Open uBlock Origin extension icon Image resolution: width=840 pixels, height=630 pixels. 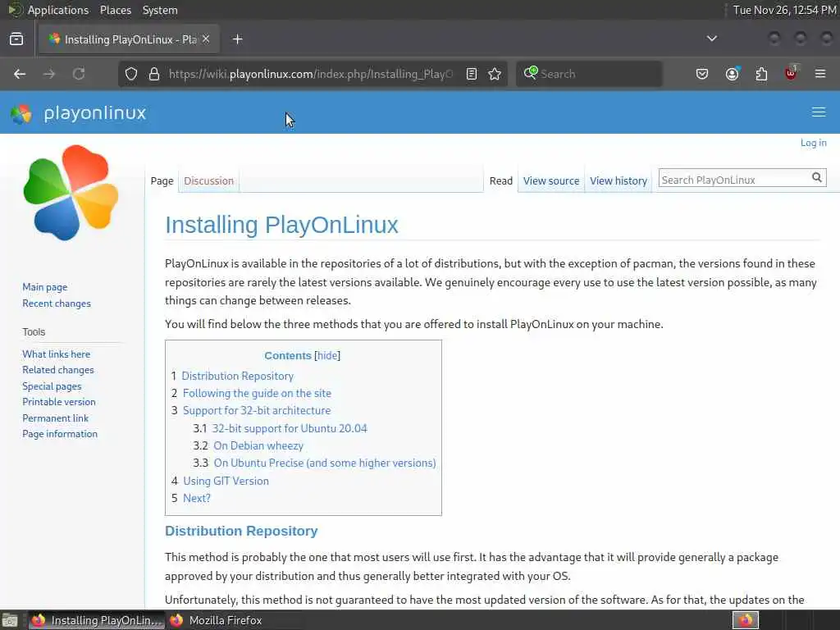(x=791, y=73)
